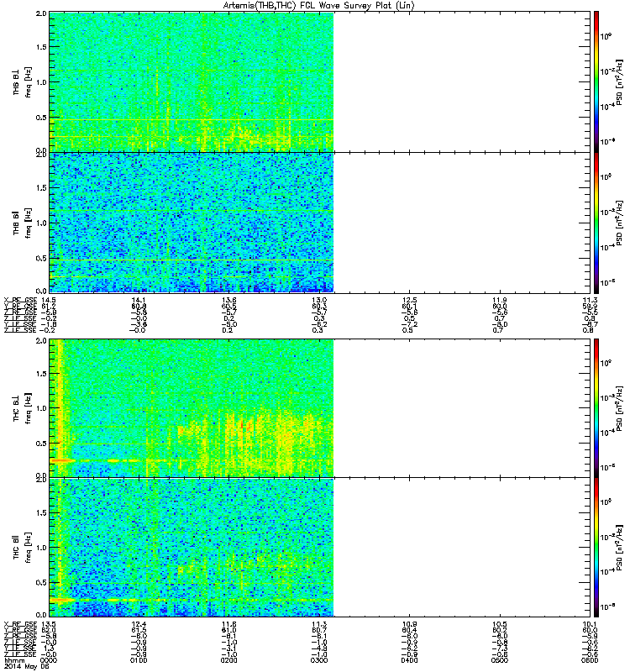Click the THC X_RE_GSE value '10.9'
Viewport: 630px width, 672px height.
click(x=409, y=624)
